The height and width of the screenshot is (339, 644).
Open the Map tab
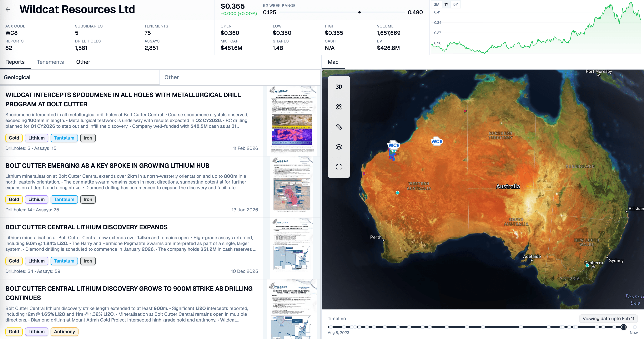(x=333, y=62)
